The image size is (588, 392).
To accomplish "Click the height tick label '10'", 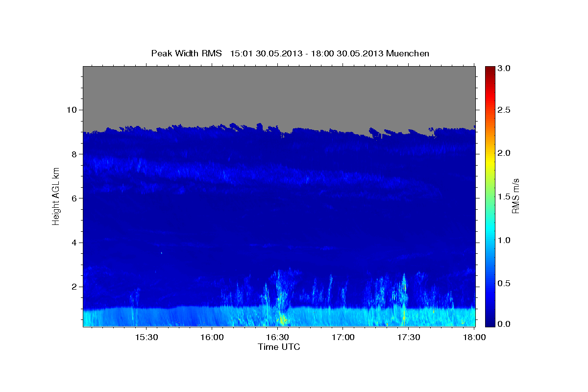I will [73, 110].
